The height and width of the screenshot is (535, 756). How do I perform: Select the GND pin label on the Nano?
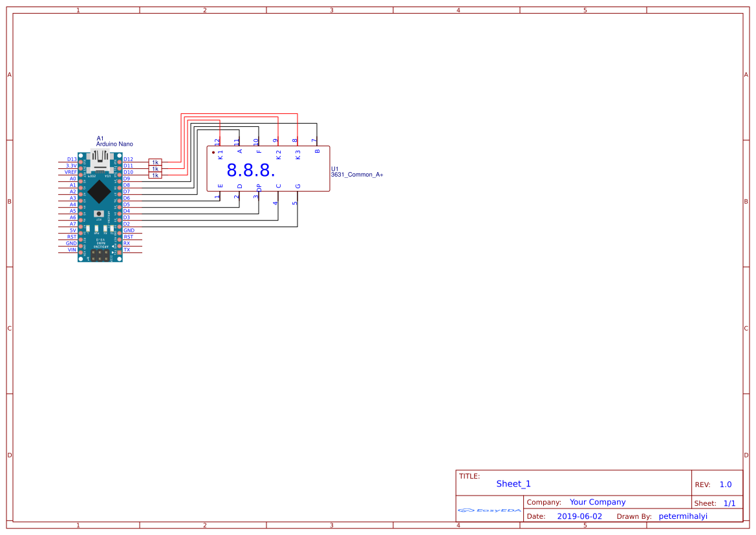[129, 230]
